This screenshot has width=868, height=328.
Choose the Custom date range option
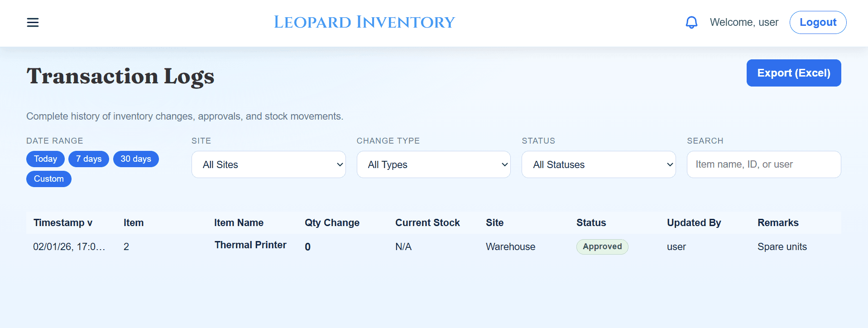[x=48, y=178]
